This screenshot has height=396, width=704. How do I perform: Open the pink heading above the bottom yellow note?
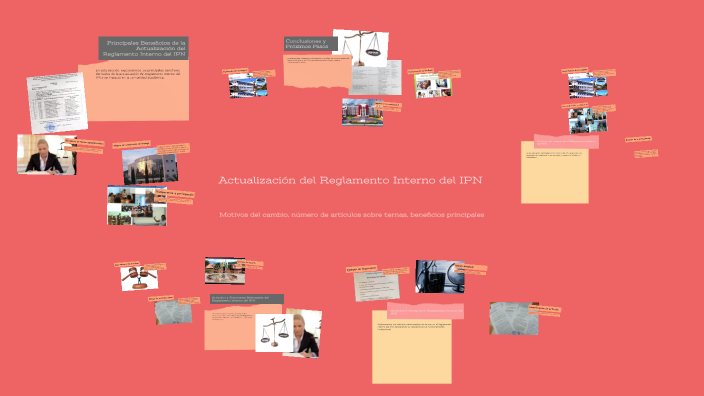click(425, 311)
